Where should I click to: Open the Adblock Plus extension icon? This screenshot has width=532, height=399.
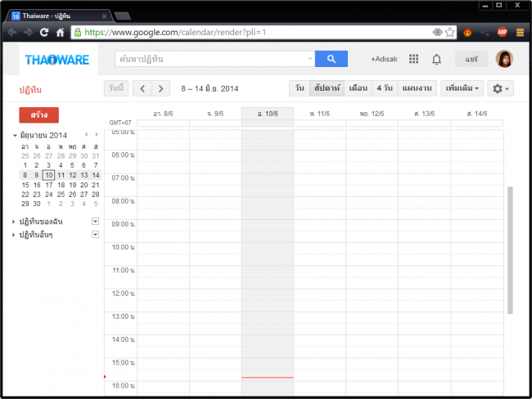[x=503, y=32]
